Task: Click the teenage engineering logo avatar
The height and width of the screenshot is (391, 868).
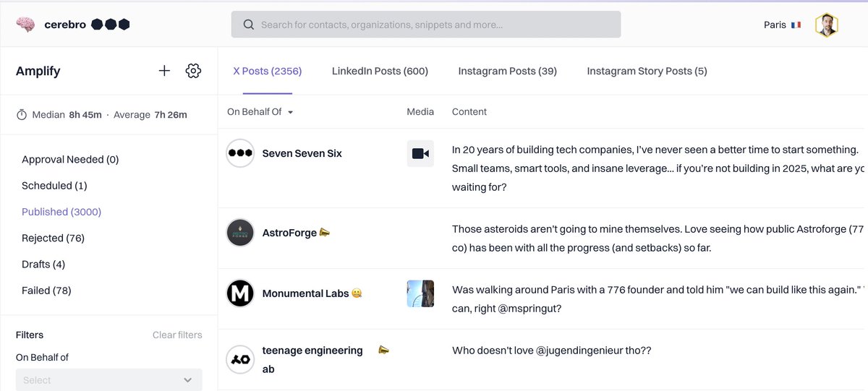Action: (x=240, y=359)
